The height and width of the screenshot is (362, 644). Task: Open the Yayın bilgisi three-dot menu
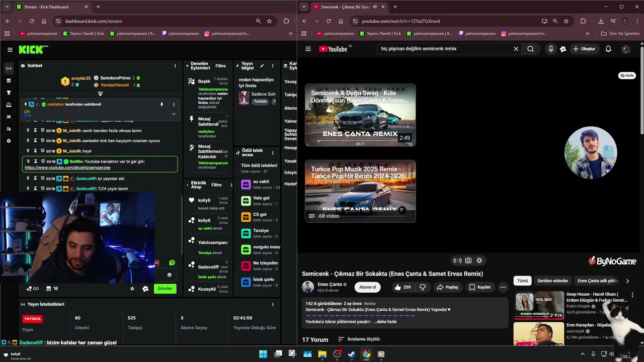click(x=273, y=66)
